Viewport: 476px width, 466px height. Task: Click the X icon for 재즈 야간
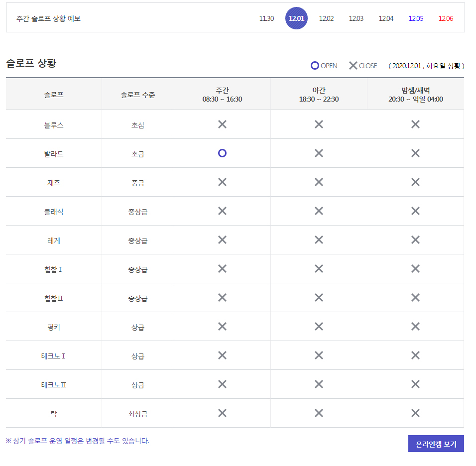point(319,182)
